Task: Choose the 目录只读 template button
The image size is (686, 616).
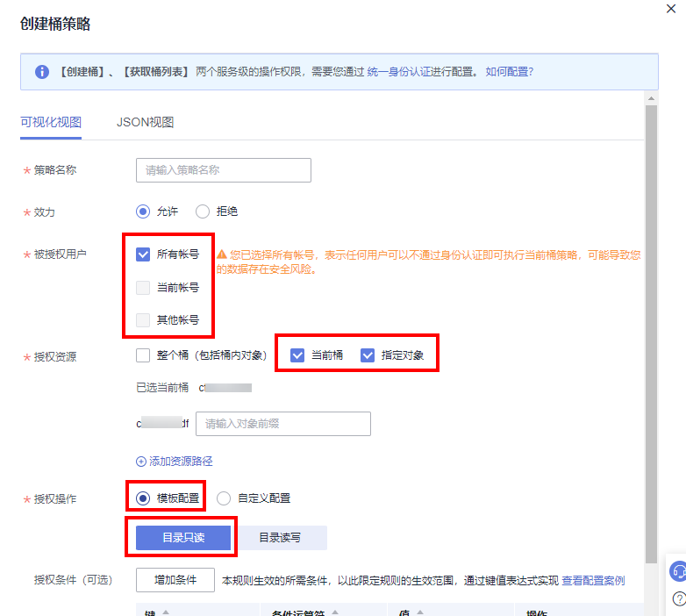Action: tap(183, 538)
